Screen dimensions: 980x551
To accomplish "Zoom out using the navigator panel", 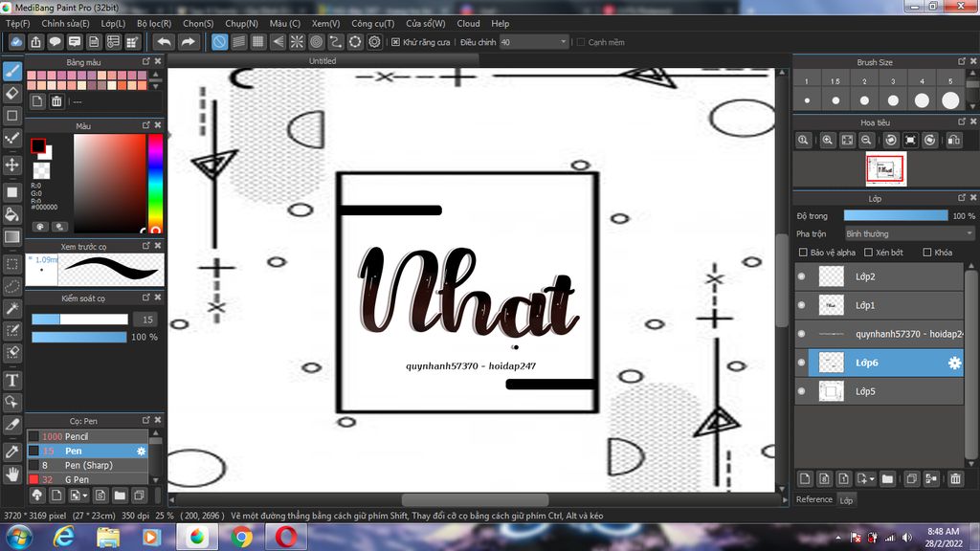I will 866,140.
